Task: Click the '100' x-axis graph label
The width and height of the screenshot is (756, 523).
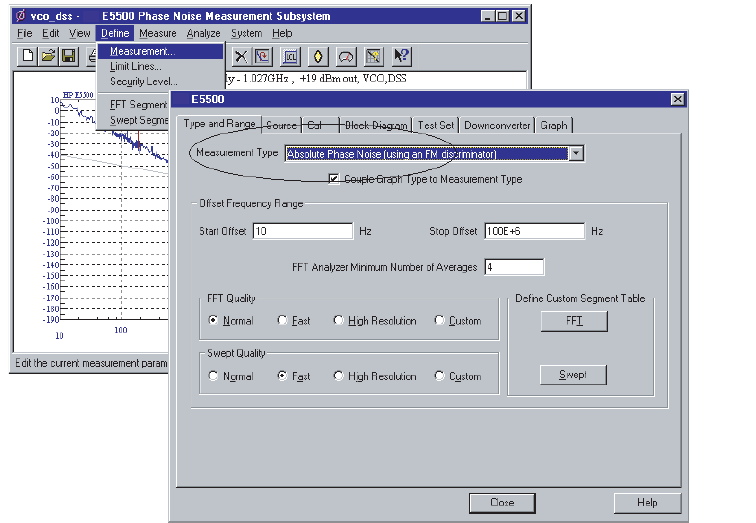Action: pyautogui.click(x=121, y=330)
